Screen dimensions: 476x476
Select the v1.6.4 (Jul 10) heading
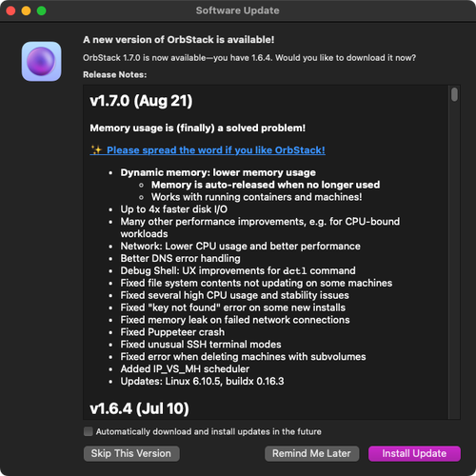point(139,408)
